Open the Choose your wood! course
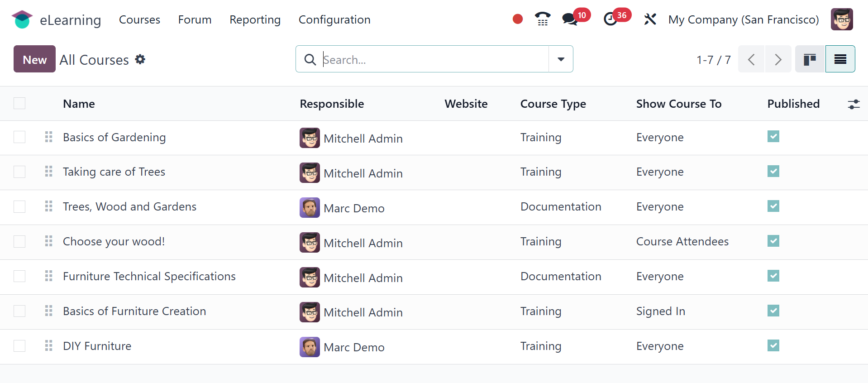The height and width of the screenshot is (383, 868). [x=114, y=242]
